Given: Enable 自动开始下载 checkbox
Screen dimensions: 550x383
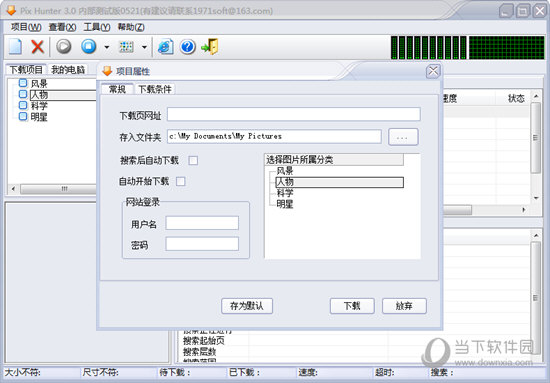Looking at the screenshot, I should [181, 181].
